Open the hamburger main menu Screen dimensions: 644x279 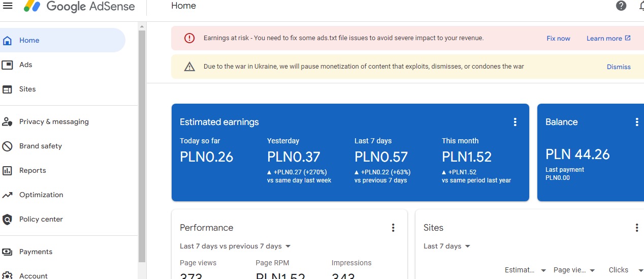(8, 6)
